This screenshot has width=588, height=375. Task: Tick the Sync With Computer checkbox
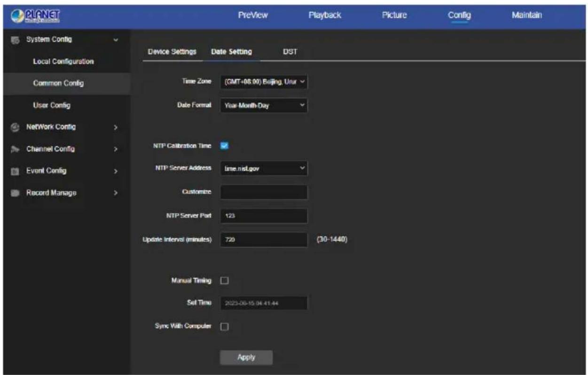[224, 326]
